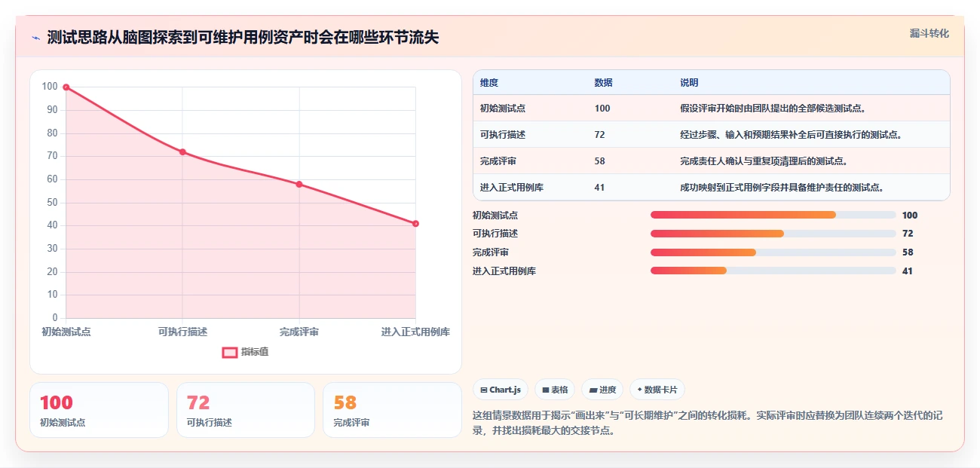Image resolution: width=980 pixels, height=468 pixels.
Task: Click the 完成评审 cell in the table
Action: click(x=498, y=161)
